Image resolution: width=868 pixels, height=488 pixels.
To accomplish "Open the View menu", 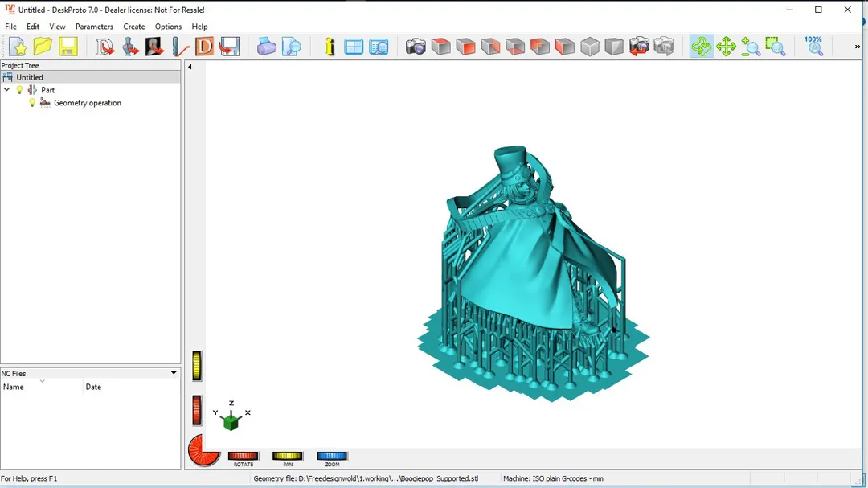I will point(57,27).
